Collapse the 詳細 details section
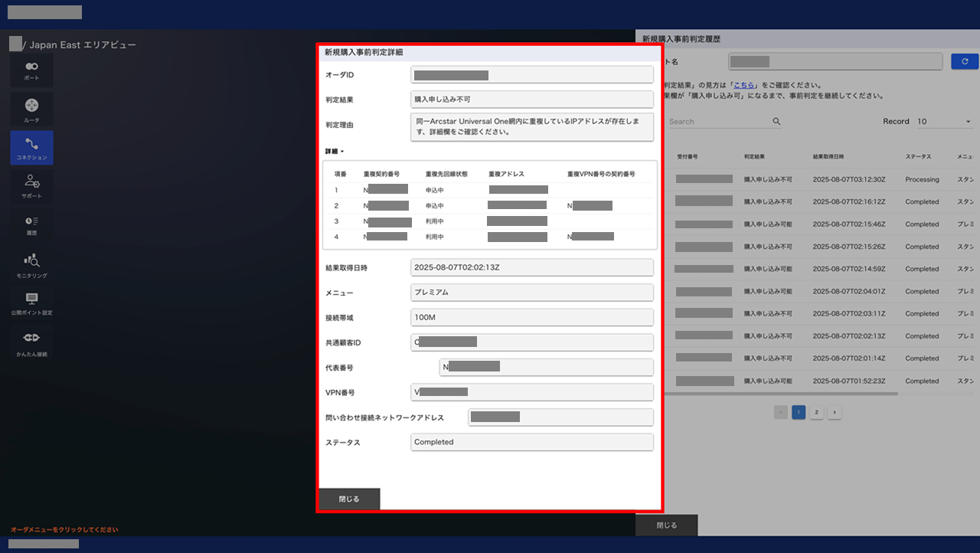980x553 pixels. point(335,152)
